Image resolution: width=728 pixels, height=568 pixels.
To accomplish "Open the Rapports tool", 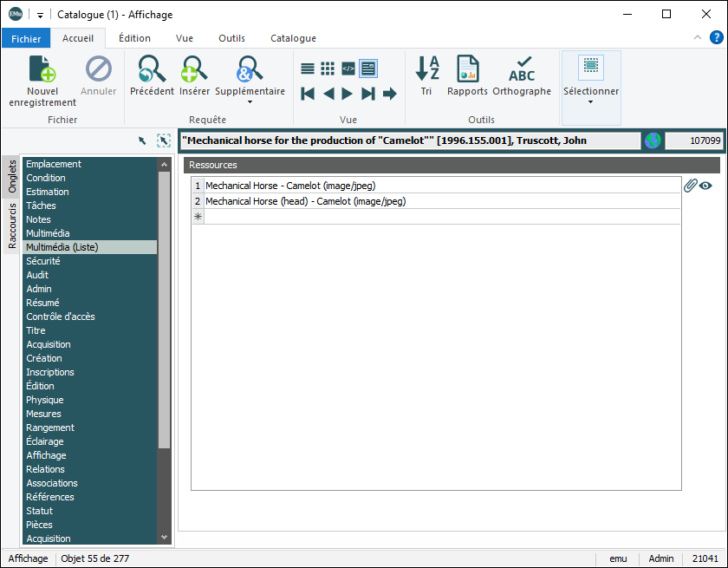I will tap(467, 69).
